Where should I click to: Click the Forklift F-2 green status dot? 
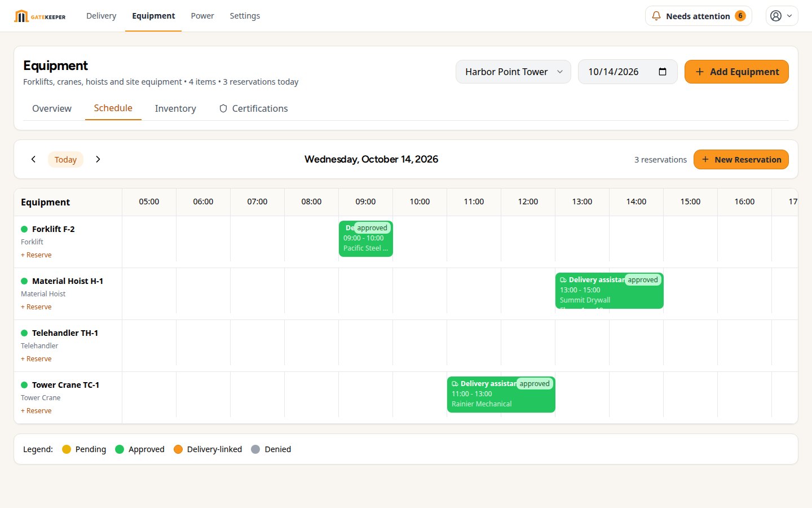24,229
